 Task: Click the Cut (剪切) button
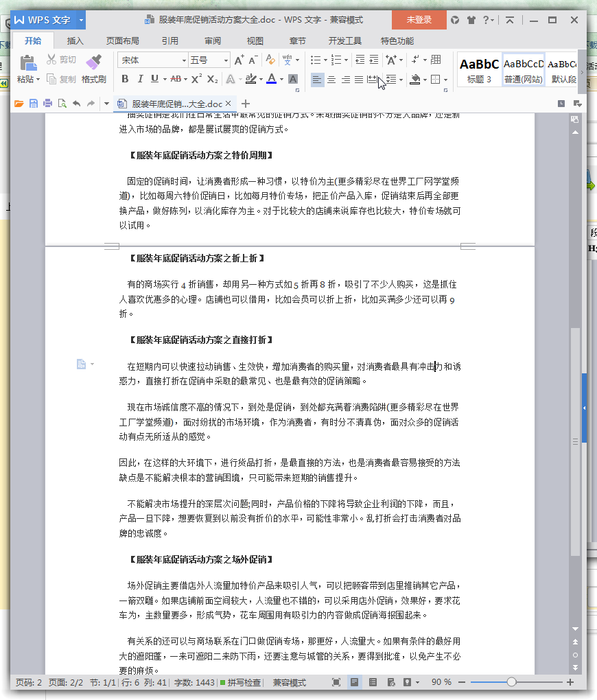62,60
